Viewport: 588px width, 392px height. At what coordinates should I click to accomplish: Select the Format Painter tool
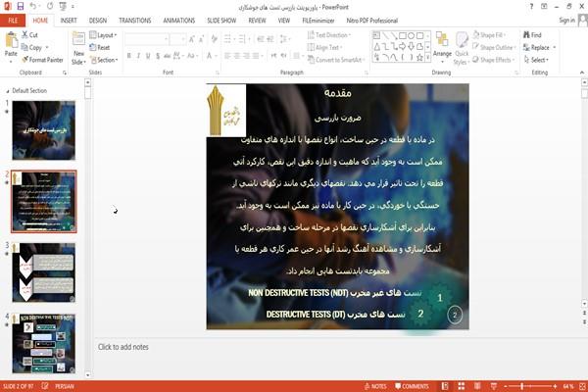42,60
